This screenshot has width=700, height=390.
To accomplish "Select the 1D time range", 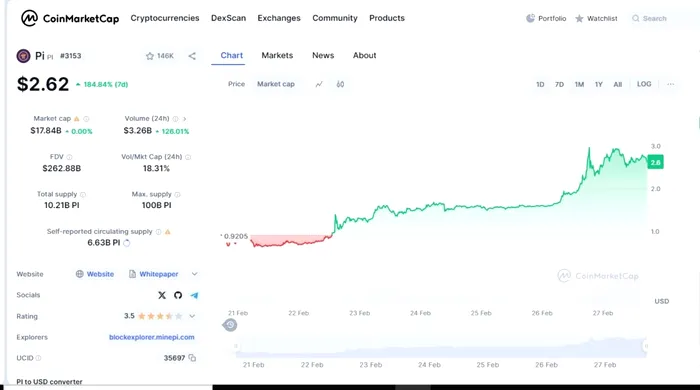I will pos(540,84).
